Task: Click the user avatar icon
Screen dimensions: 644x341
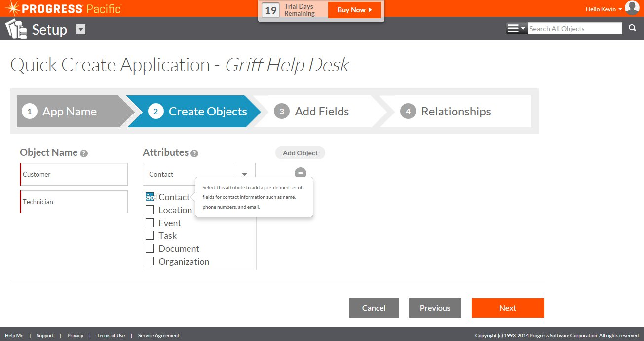Action: 632,8
